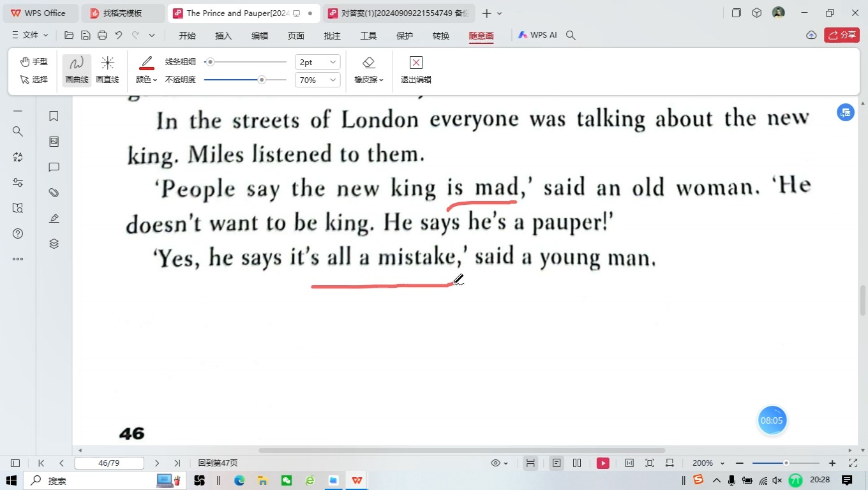Screen dimensions: 868x490
Task: Switch to the 插入 ribbon tab
Action: tap(223, 36)
